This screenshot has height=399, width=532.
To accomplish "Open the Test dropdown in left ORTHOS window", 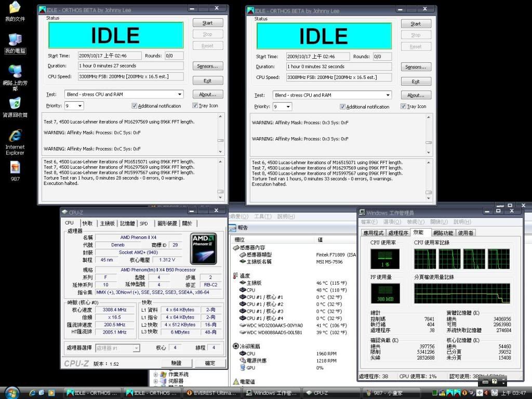I will [x=180, y=95].
